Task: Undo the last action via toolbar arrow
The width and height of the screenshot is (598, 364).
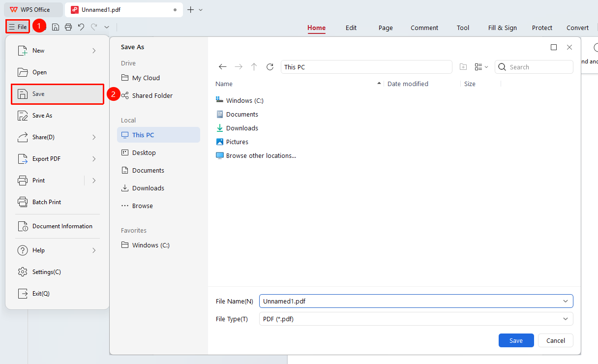Action: pyautogui.click(x=81, y=27)
